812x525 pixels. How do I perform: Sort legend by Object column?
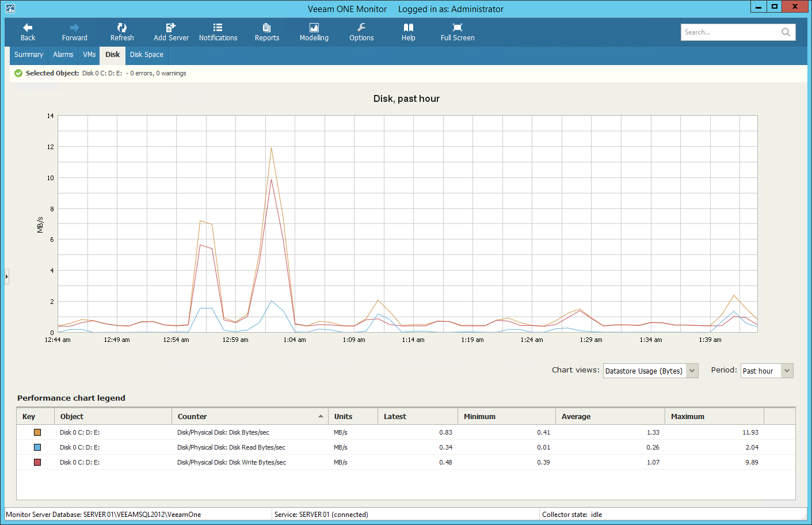click(x=113, y=416)
